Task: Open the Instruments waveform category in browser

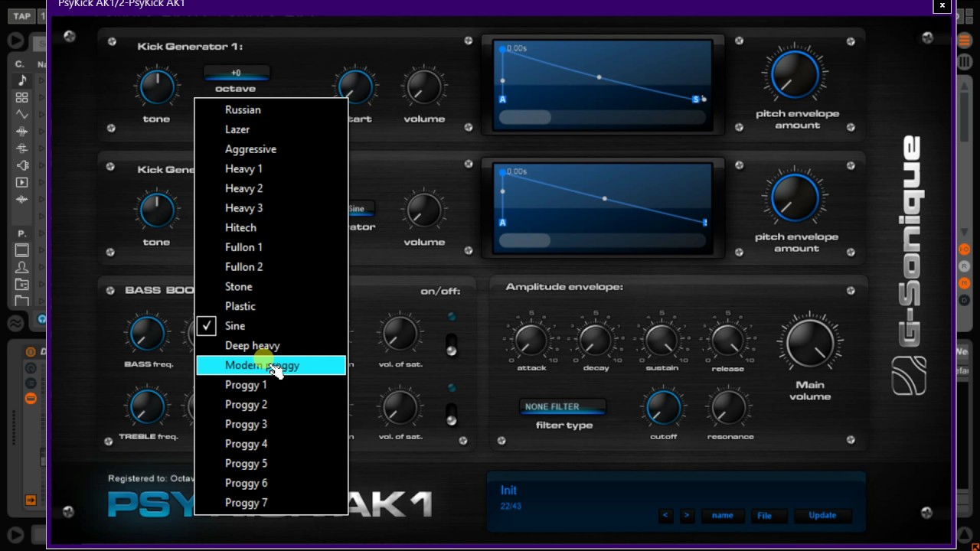Action: 21,114
